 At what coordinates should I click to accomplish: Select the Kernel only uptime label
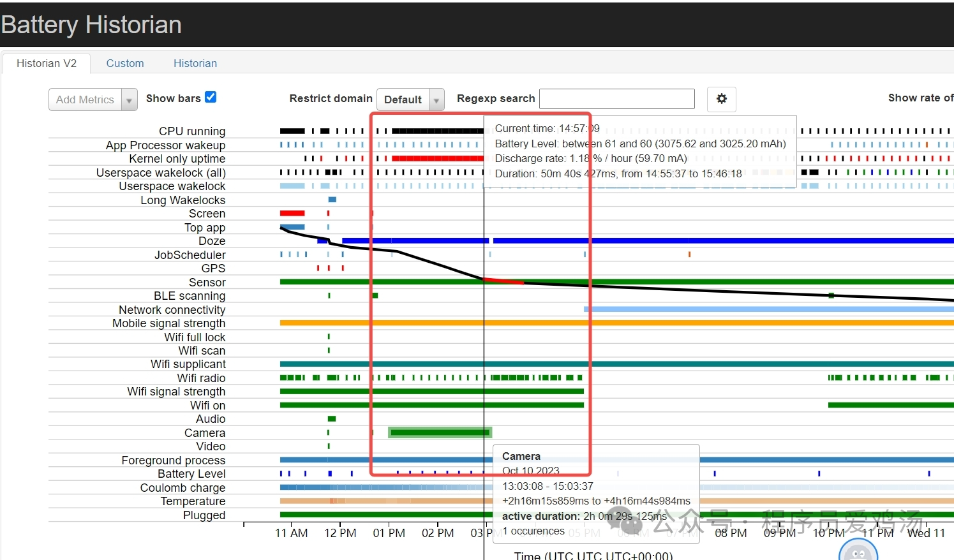[177, 159]
